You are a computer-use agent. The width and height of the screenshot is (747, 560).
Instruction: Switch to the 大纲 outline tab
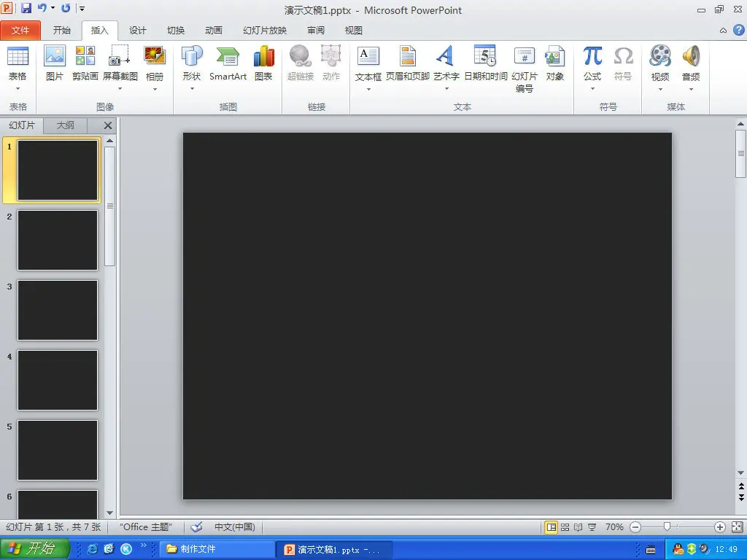[66, 125]
